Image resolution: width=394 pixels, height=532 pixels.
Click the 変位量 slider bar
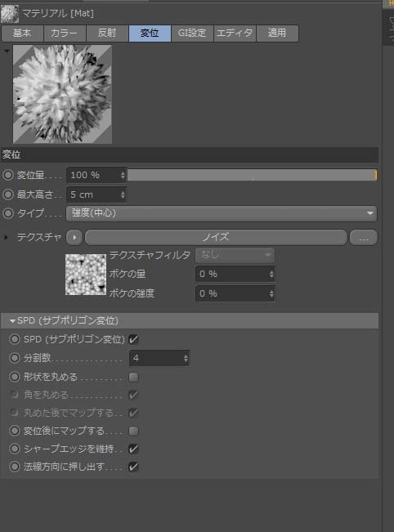tap(252, 175)
